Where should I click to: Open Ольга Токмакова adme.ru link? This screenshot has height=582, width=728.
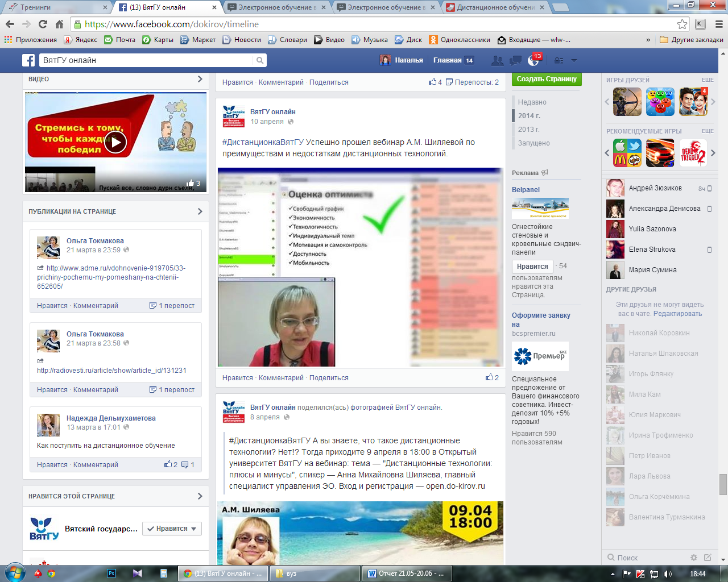point(111,277)
